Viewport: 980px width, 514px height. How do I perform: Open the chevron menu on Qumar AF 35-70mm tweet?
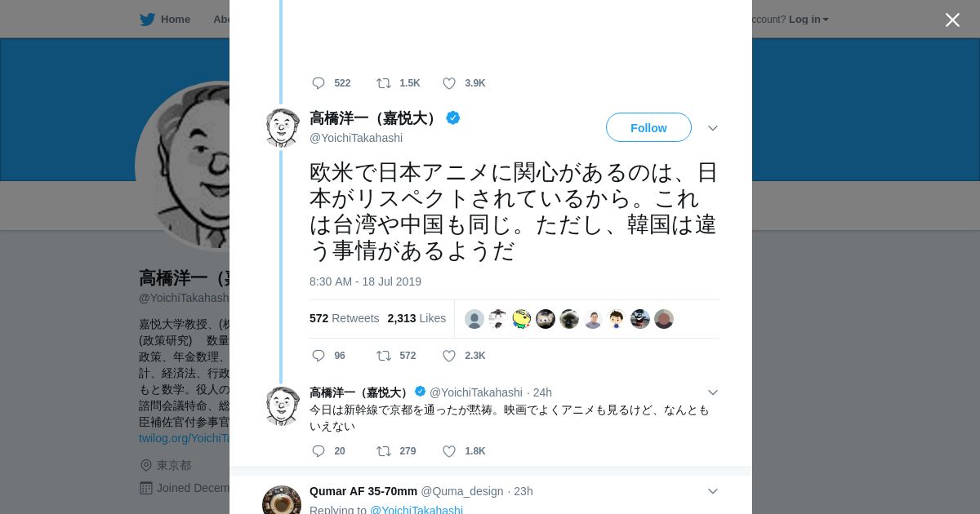tap(713, 491)
